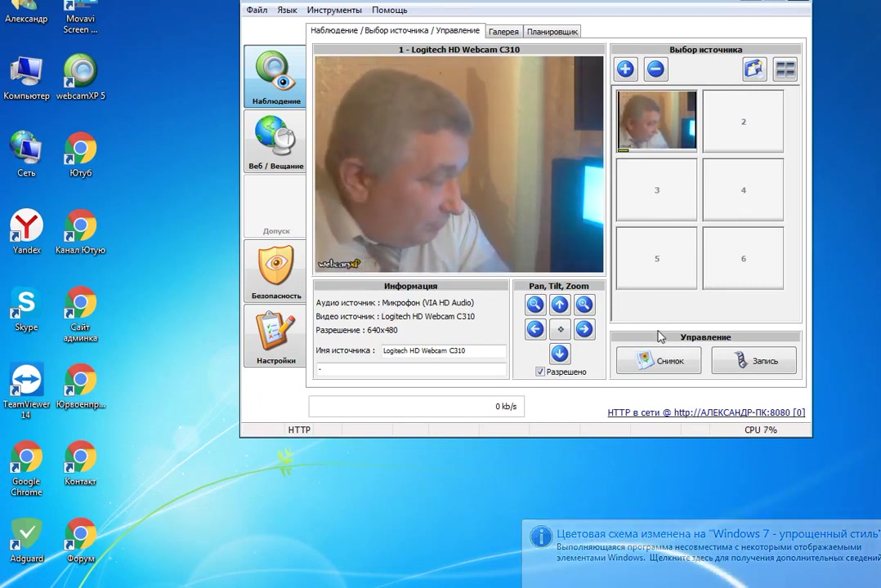Click the HTTP status bar entry
This screenshot has height=588, width=881.
tap(299, 430)
